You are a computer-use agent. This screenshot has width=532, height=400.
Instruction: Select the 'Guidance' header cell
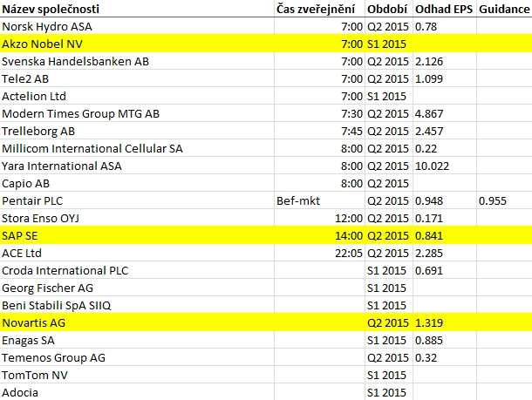(504, 9)
